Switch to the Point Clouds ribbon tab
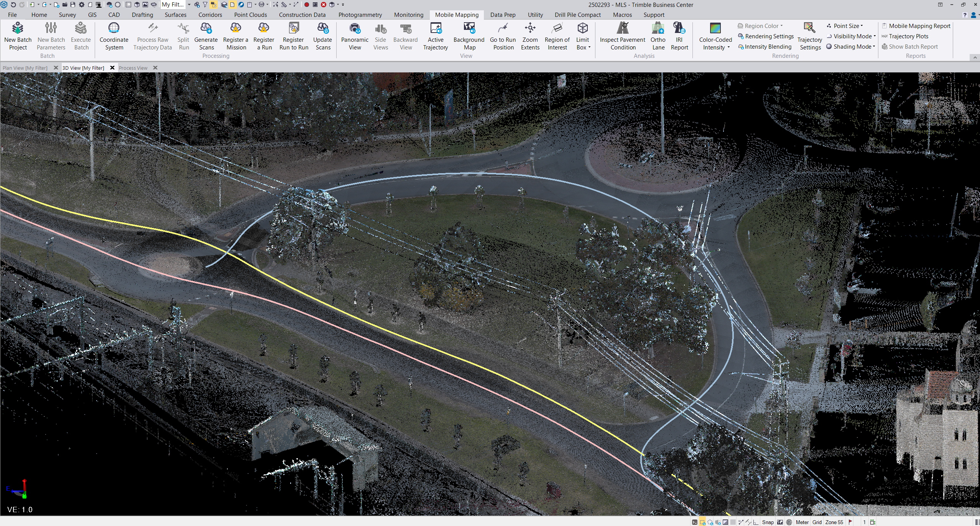 pyautogui.click(x=250, y=15)
